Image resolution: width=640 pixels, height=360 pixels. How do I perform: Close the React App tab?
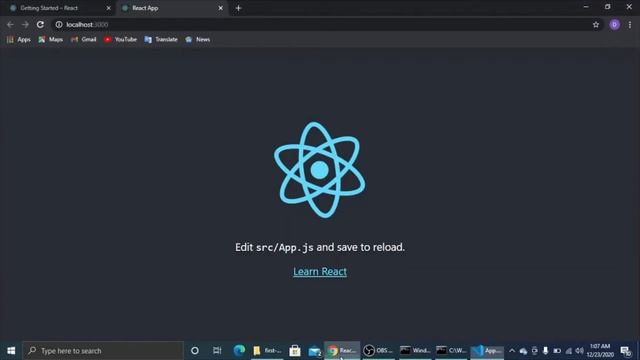pyautogui.click(x=220, y=8)
